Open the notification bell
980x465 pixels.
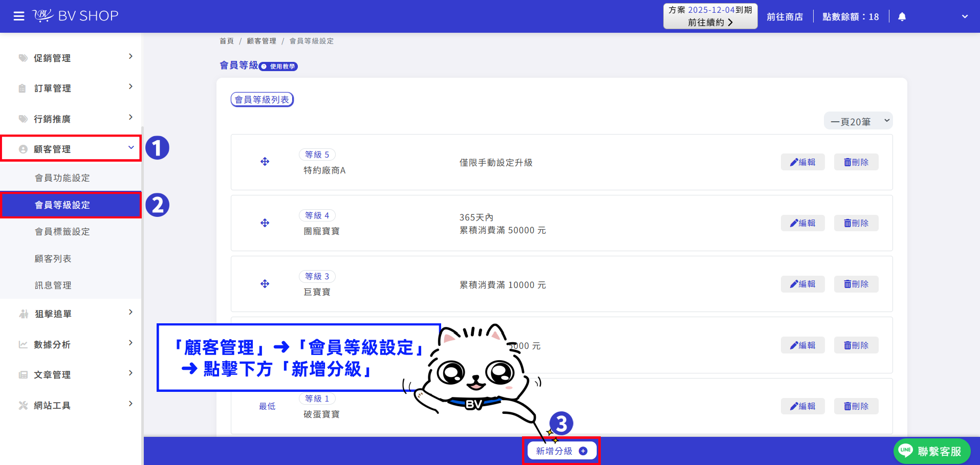[902, 17]
